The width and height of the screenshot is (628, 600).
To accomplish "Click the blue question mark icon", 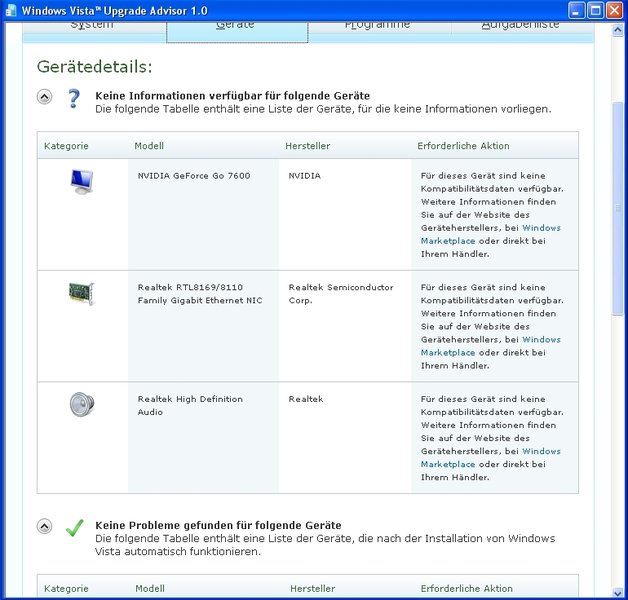I will [74, 99].
